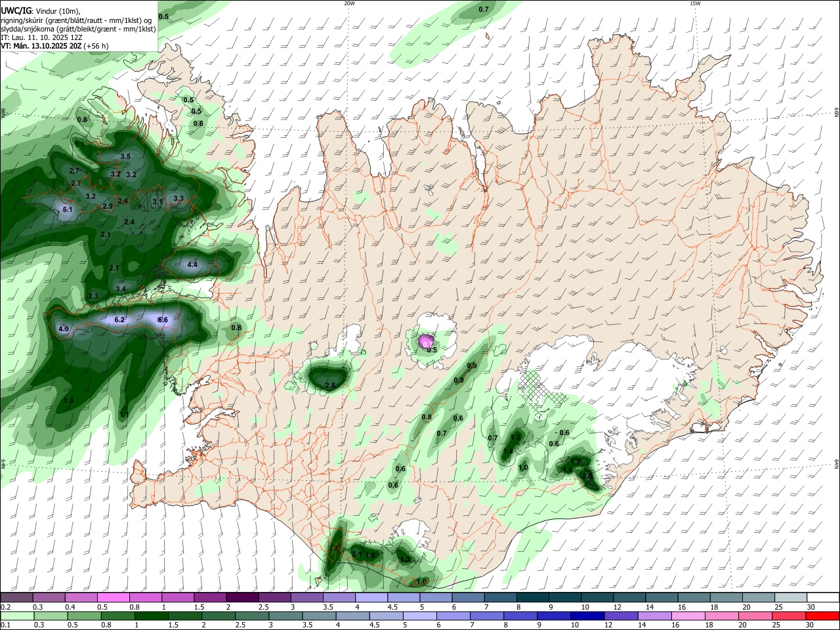This screenshot has height=630, width=840.
Task: Pick the white swatch ending the snow scale
Action: coord(823,597)
